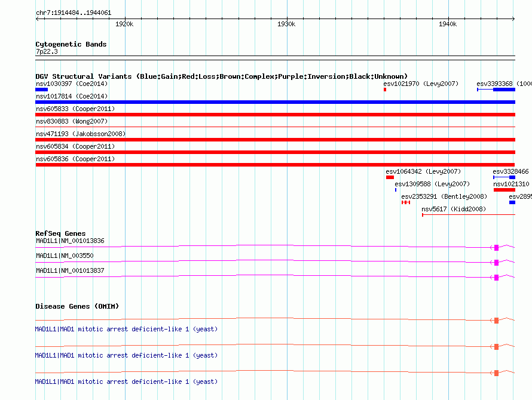Click the nsv605836 (Cooper2011) label text
The width and height of the screenshot is (532, 400).
pyautogui.click(x=75, y=159)
